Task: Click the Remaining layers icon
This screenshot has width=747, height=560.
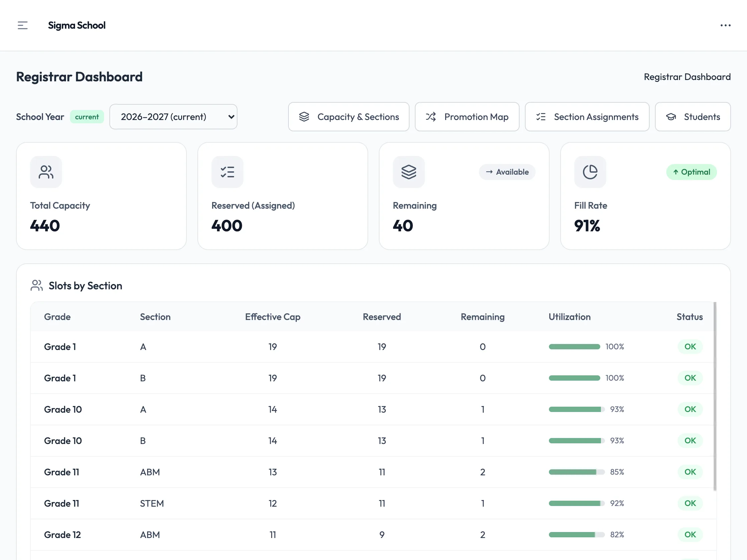Action: (409, 172)
